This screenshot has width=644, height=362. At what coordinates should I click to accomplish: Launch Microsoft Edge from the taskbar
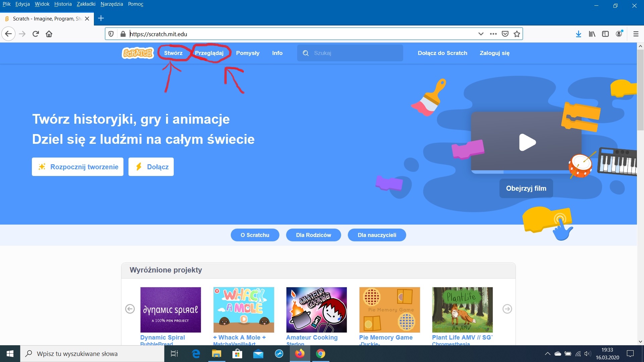tap(196, 354)
